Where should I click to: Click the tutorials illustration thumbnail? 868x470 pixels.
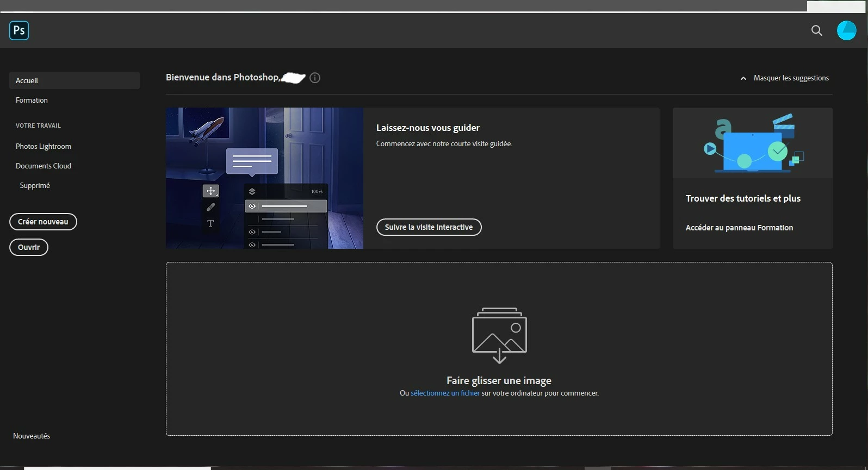[x=753, y=143]
